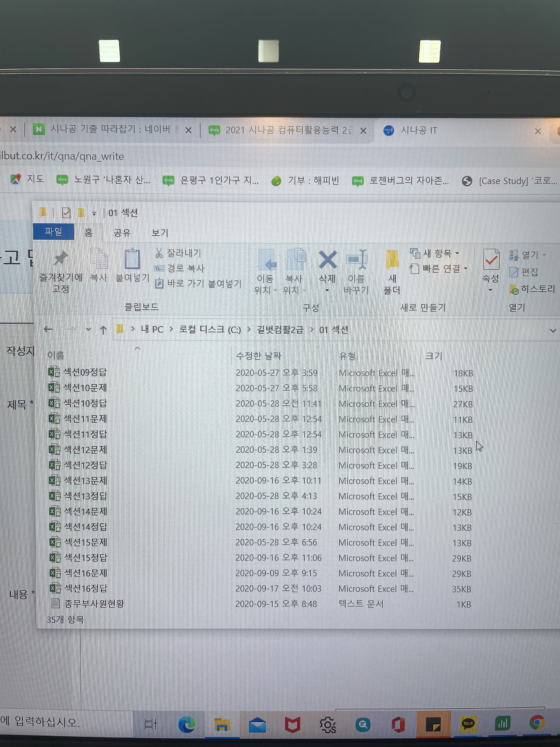Click 내 PC in the address path
Viewport: 560px width, 747px height.
[152, 329]
